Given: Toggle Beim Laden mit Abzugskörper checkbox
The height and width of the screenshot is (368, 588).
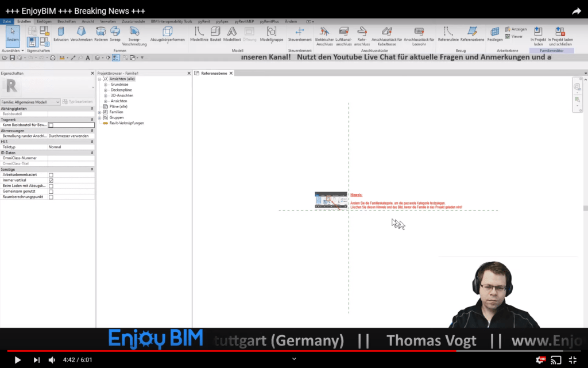Looking at the screenshot, I should click(x=51, y=186).
